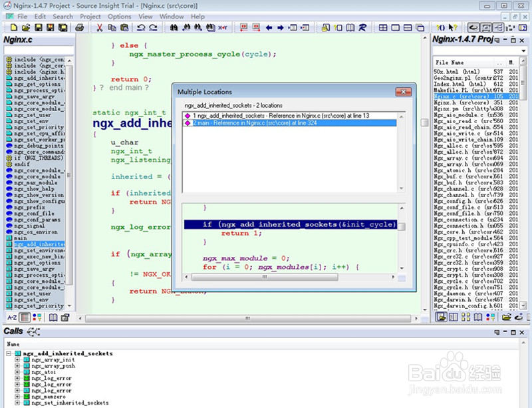The width and height of the screenshot is (532, 408).
Task: Select Nginx.h in project file list
Action: tap(475, 102)
